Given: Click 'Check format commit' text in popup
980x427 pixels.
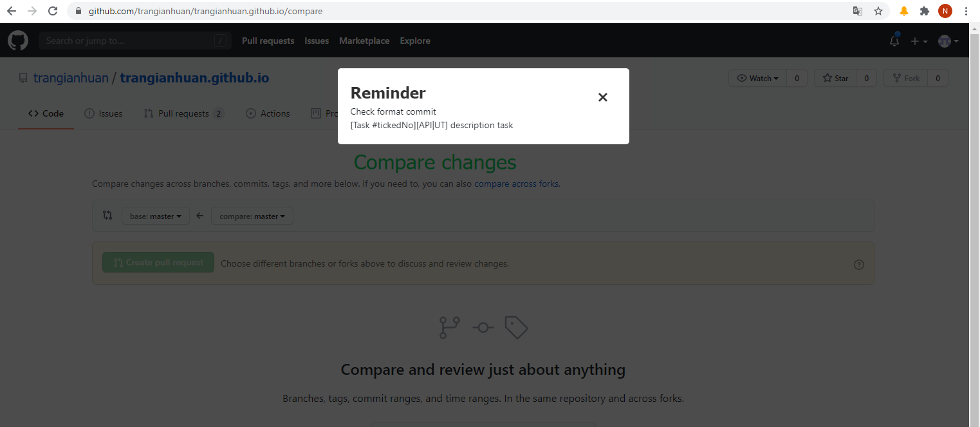Looking at the screenshot, I should (393, 111).
